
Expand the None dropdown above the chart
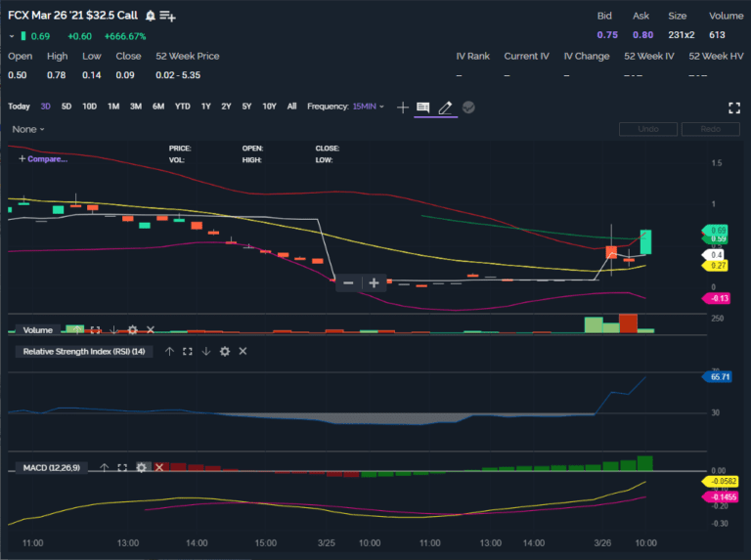click(28, 129)
